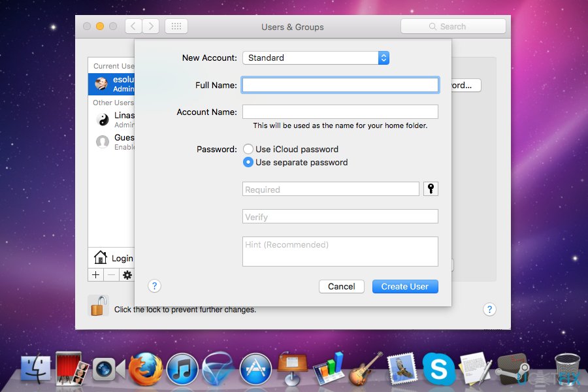This screenshot has width=588, height=392.
Task: Select the Use iCloud password option
Action: click(x=248, y=149)
